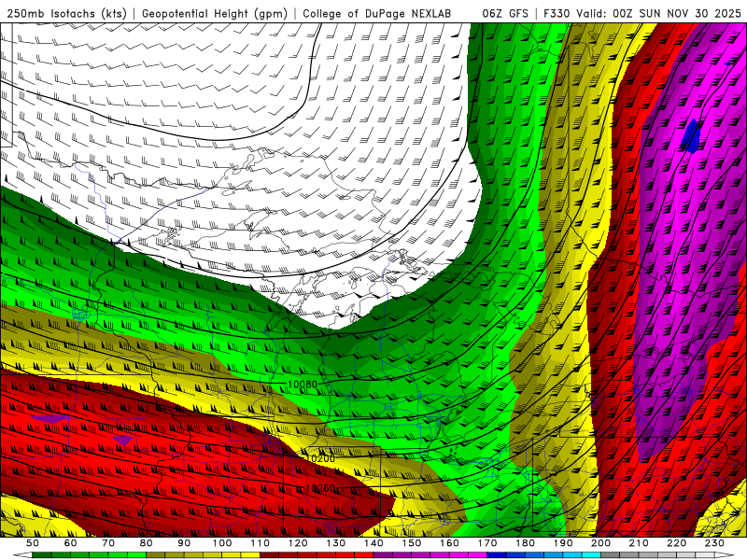
Task: Click the 150 value on color scale
Action: tap(411, 543)
